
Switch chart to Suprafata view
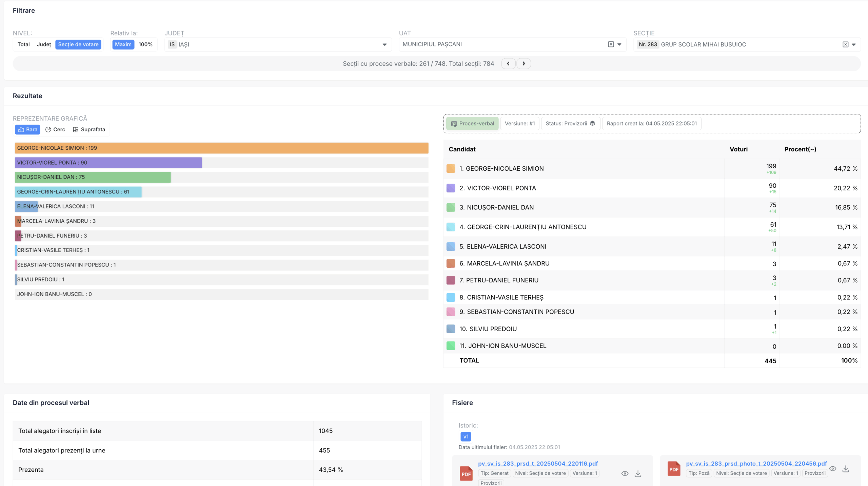click(89, 130)
